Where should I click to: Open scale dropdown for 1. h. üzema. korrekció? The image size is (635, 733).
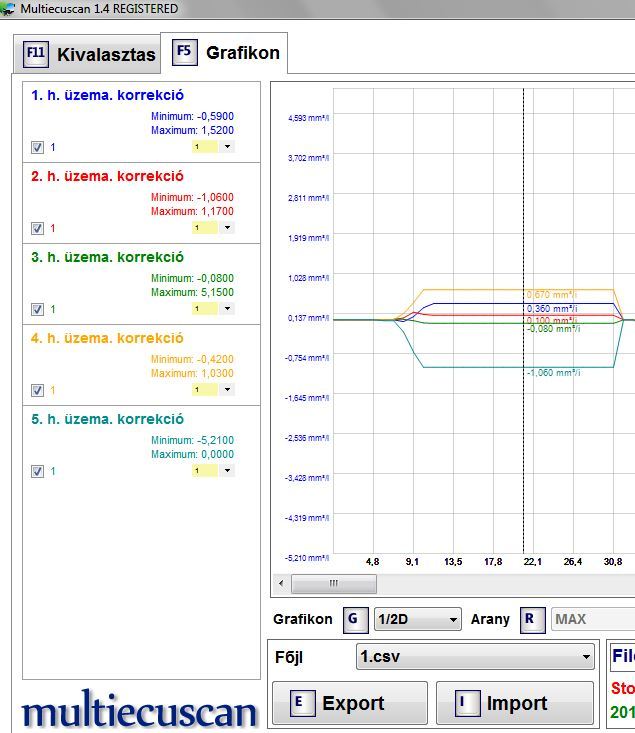(227, 147)
